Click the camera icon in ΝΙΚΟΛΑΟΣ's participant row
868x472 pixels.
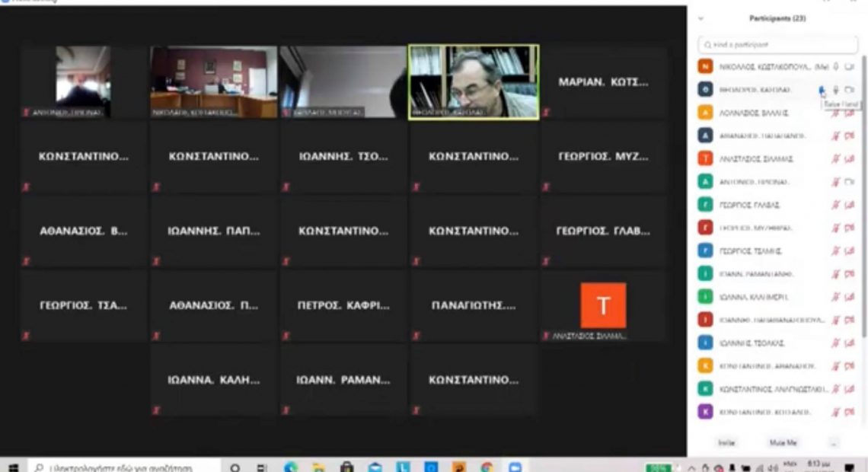click(x=850, y=67)
